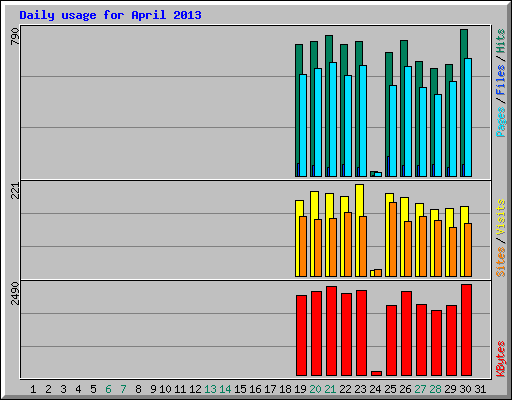Click day 28 on the date axis

[435, 389]
